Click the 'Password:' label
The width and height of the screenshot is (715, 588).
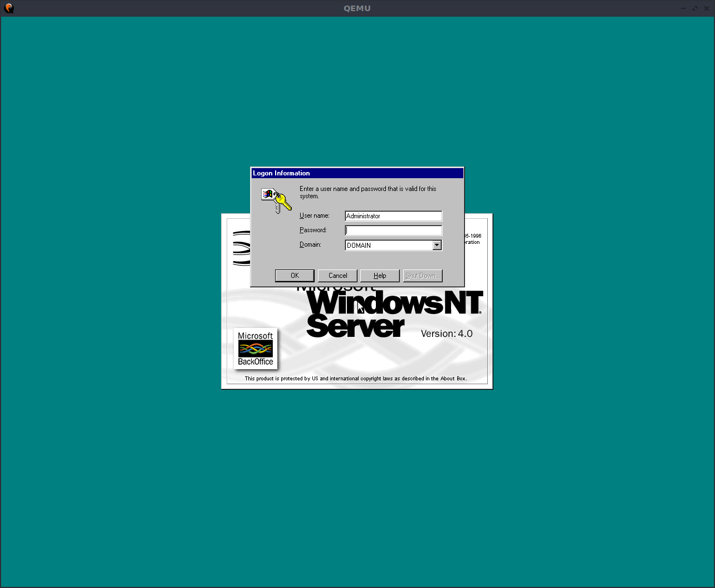[x=313, y=230]
